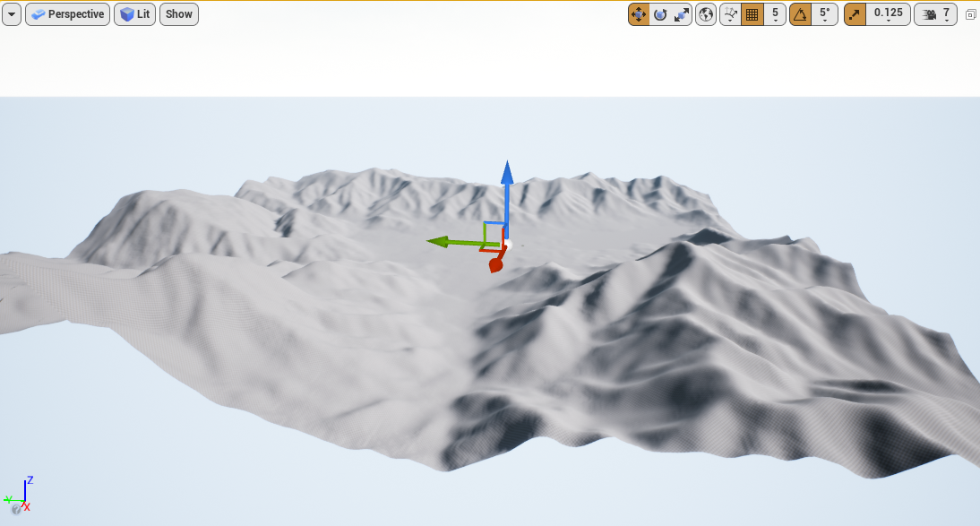Toggle grid snapping on or off
Image resolution: width=980 pixels, height=526 pixels.
click(752, 13)
